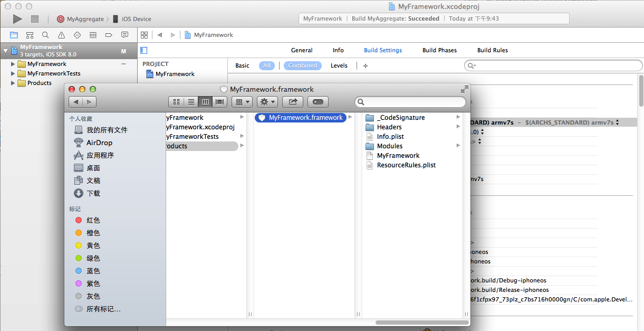Open the report navigator speech-bubble icon
Image resolution: width=644 pixels, height=331 pixels.
click(x=124, y=35)
